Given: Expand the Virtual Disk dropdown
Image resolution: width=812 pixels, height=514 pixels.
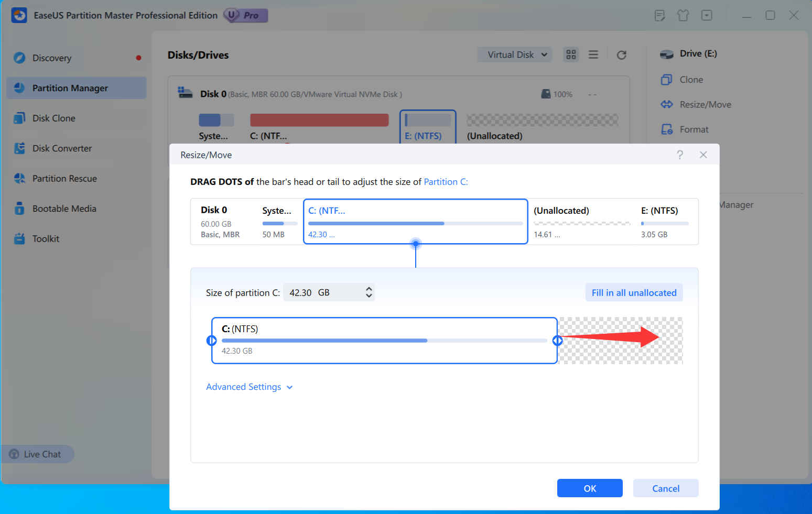Looking at the screenshot, I should [x=515, y=54].
